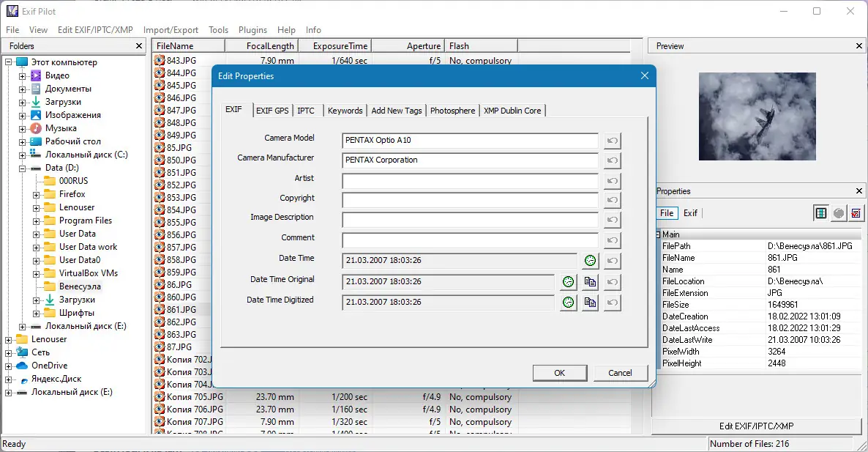Click the empty Copyright input field
Viewport: 868px width, 452px height.
point(470,200)
